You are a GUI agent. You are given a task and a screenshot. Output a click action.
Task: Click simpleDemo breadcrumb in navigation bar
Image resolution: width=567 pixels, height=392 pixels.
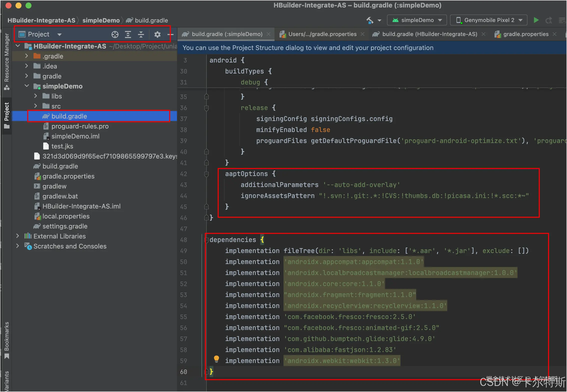101,20
